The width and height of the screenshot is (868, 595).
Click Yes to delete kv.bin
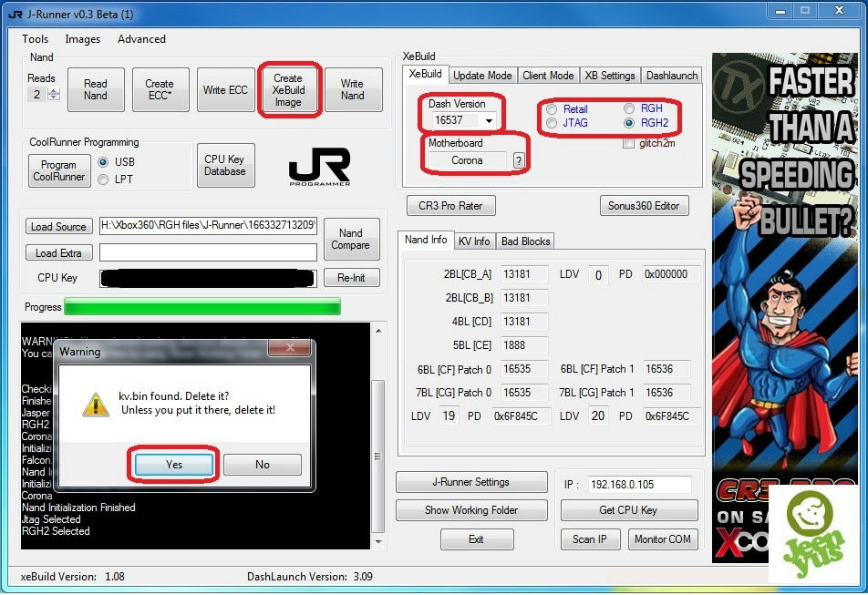[174, 465]
